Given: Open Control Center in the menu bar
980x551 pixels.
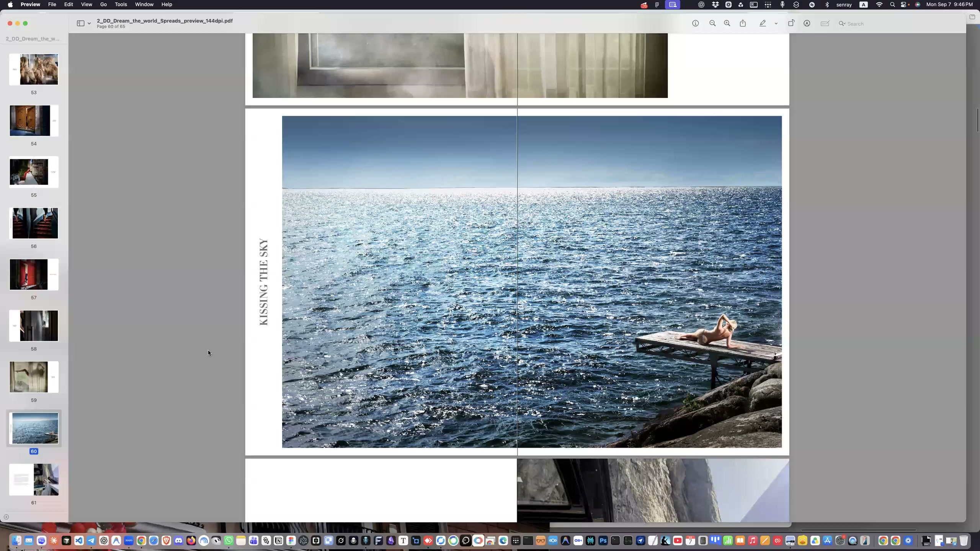Looking at the screenshot, I should pyautogui.click(x=904, y=5).
